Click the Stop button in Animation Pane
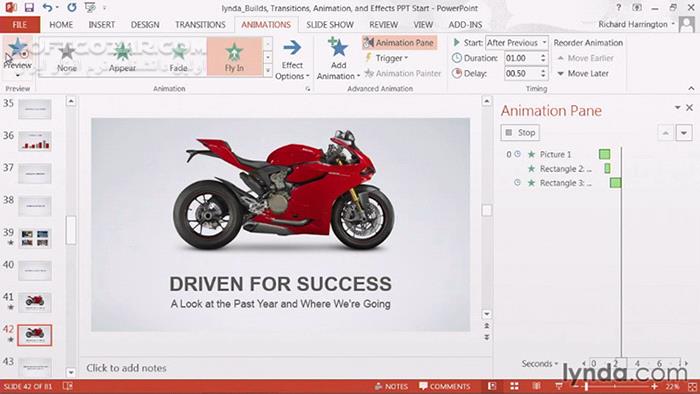The width and height of the screenshot is (700, 394). (x=520, y=133)
